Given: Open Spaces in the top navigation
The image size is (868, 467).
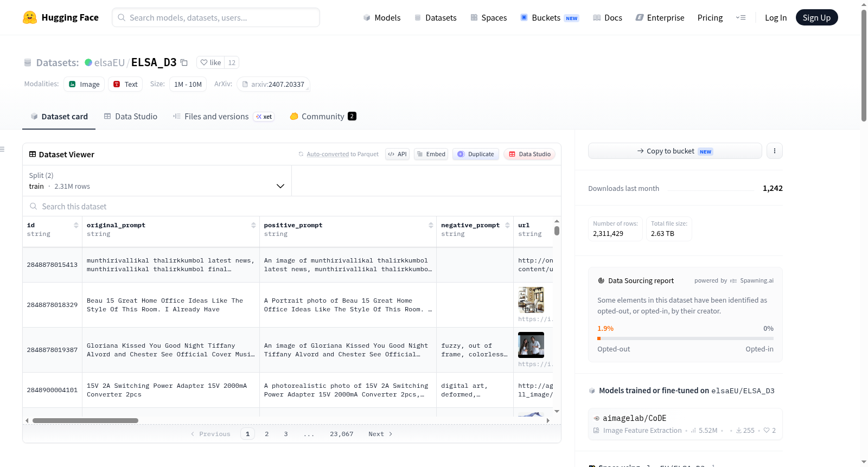Looking at the screenshot, I should tap(488, 17).
